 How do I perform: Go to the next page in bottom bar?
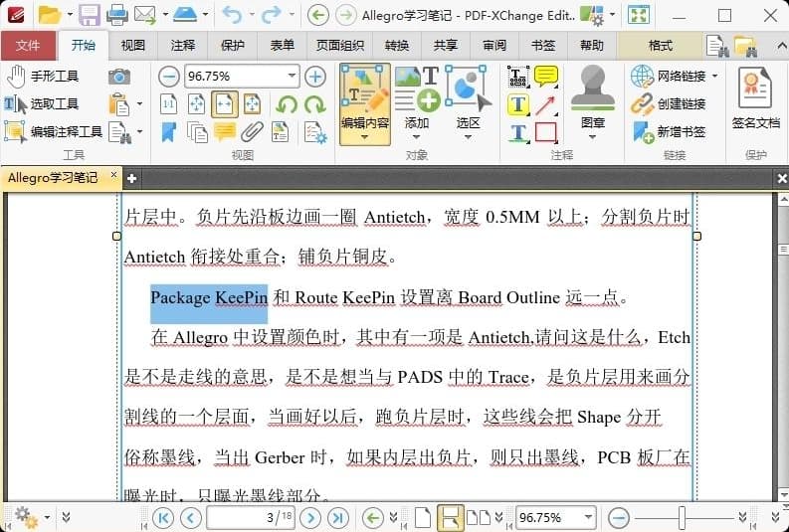[310, 517]
